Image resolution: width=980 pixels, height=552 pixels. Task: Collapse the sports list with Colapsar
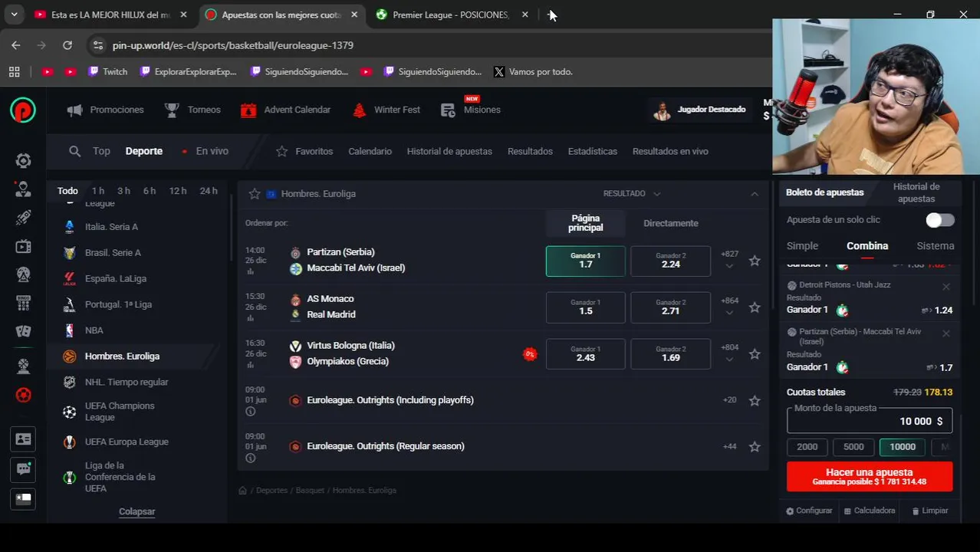click(x=136, y=511)
